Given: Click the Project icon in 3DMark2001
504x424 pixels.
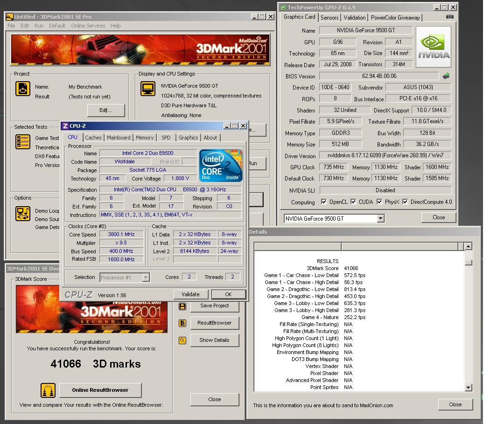Looking at the screenshot, I should 23,89.
